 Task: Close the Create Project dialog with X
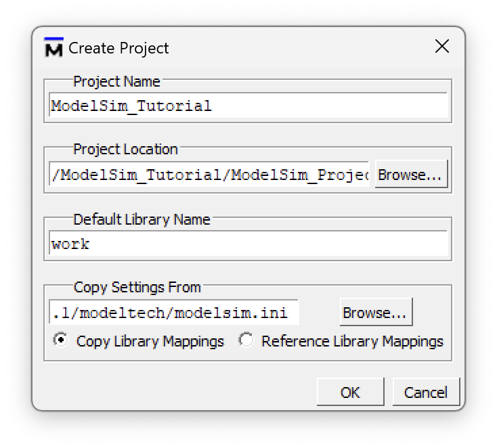tap(442, 47)
